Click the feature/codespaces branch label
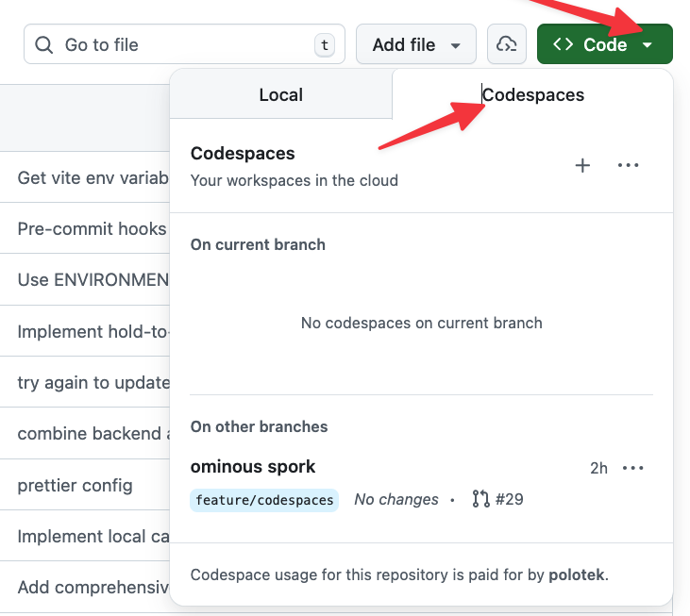 pos(264,500)
